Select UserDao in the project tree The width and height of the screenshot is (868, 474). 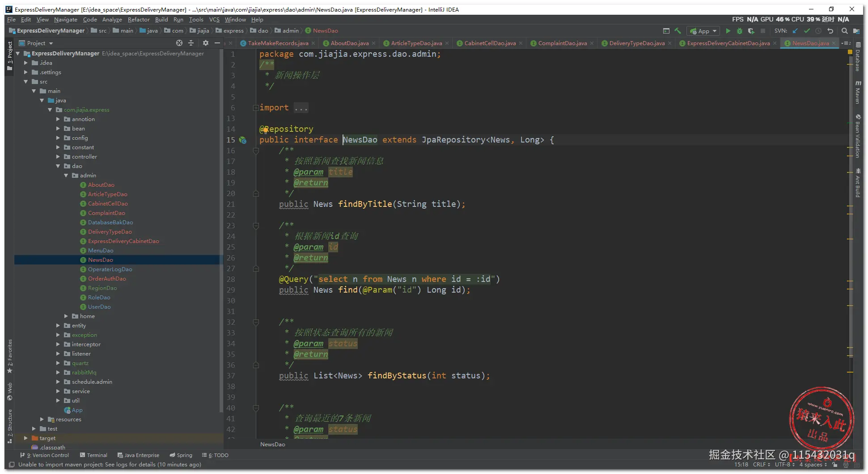pyautogui.click(x=99, y=307)
